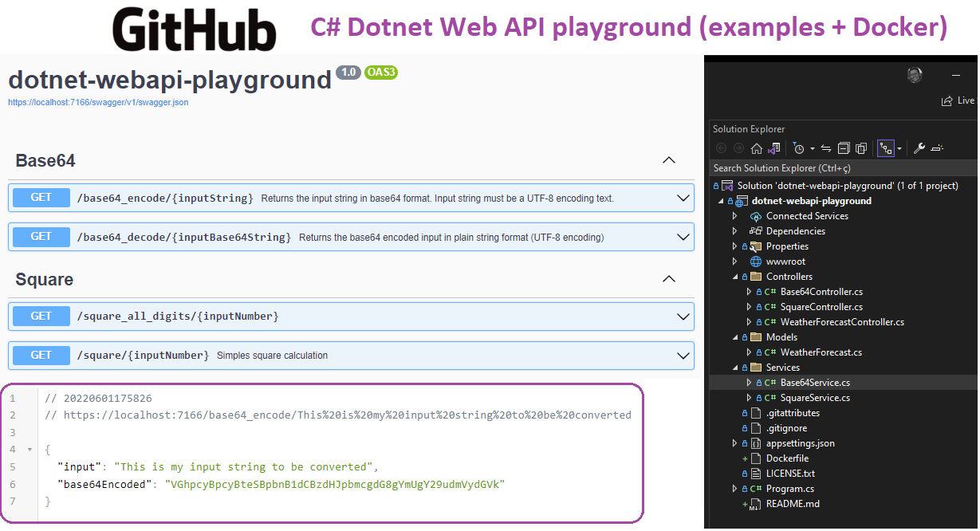Click the Controllers folder icon

756,277
